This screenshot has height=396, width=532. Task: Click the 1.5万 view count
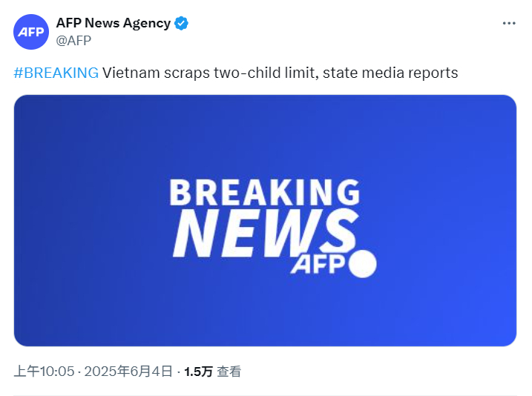[x=198, y=372]
